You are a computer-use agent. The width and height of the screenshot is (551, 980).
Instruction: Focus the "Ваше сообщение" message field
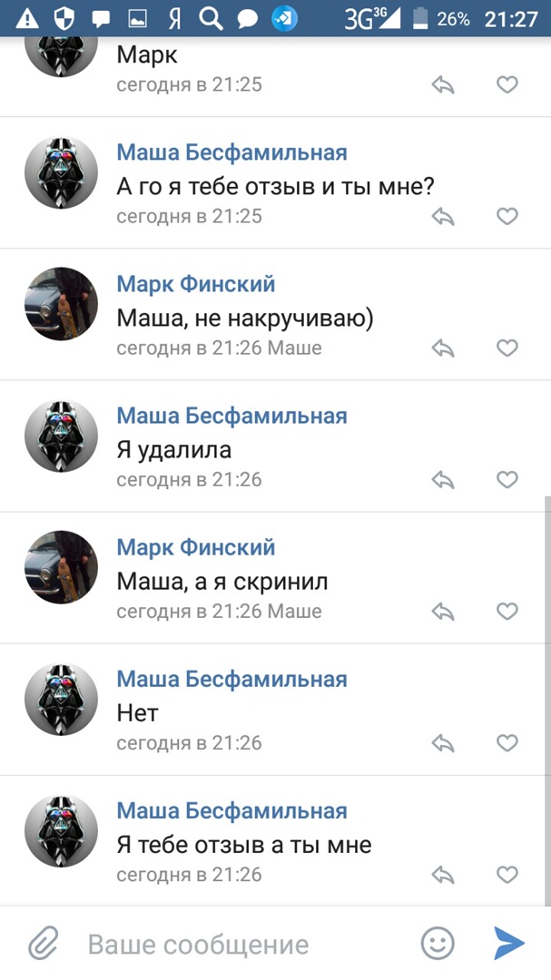(x=236, y=944)
